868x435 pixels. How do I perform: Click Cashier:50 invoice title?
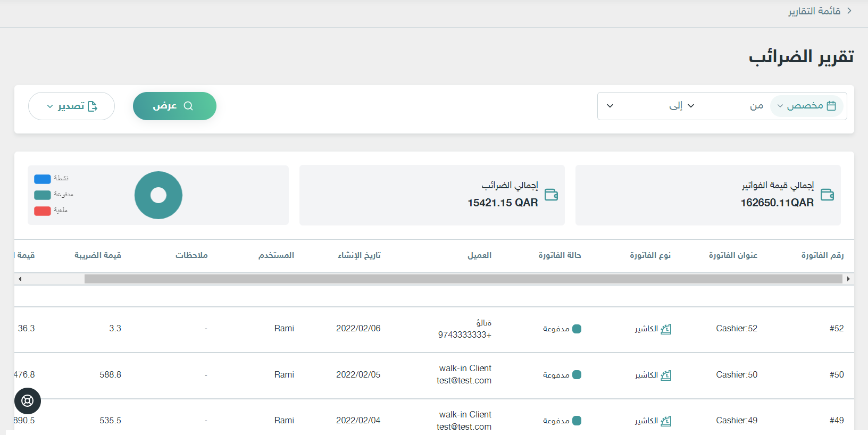pos(737,375)
